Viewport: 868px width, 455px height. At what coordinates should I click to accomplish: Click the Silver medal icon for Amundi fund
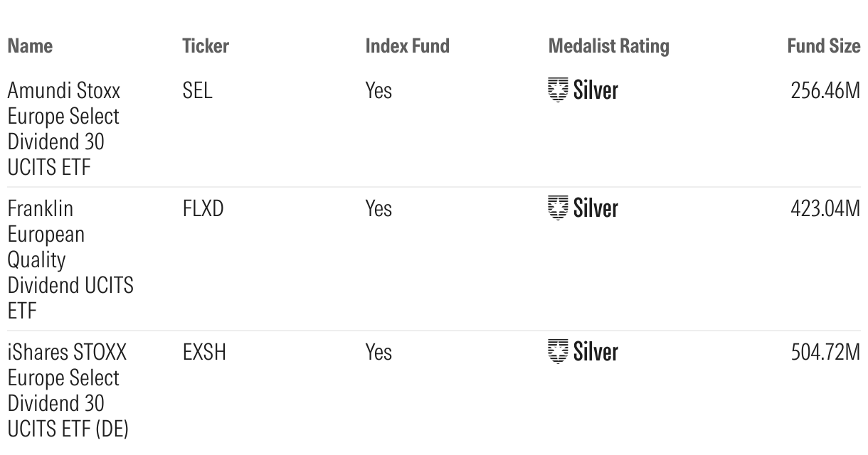pyautogui.click(x=559, y=90)
